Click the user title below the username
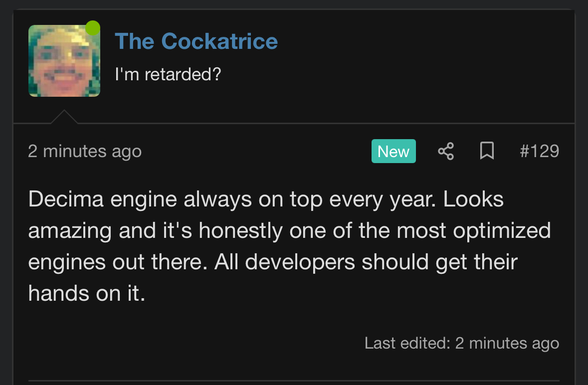 point(168,75)
